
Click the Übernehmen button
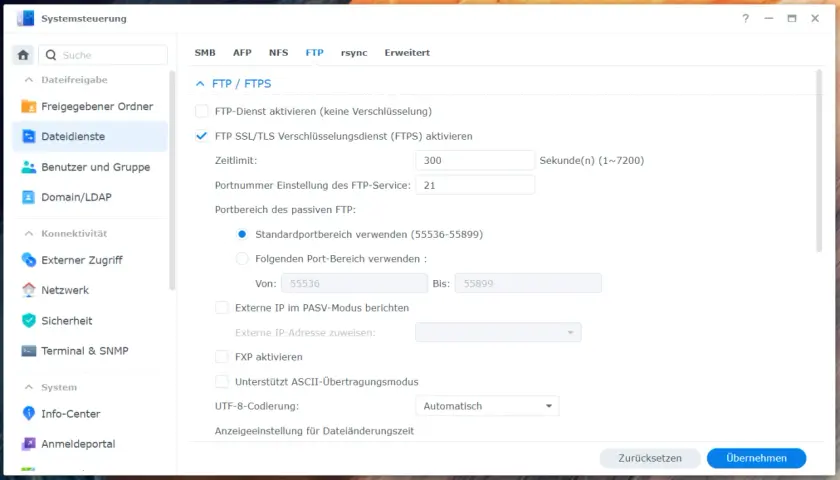(756, 458)
